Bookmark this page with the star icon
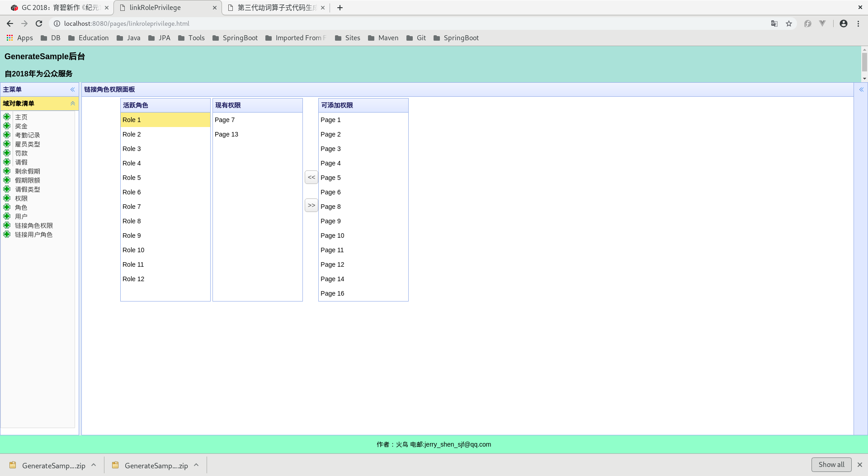868x476 pixels. point(789,24)
